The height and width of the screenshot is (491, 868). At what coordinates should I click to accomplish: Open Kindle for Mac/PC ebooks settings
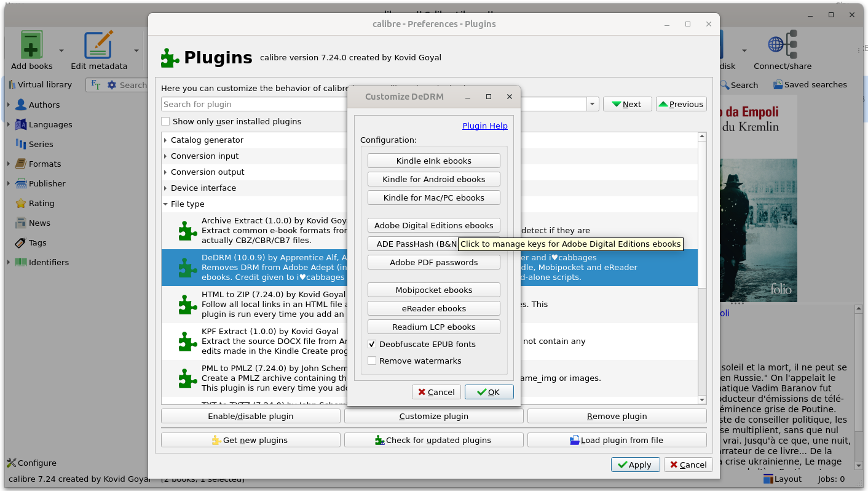coord(434,198)
